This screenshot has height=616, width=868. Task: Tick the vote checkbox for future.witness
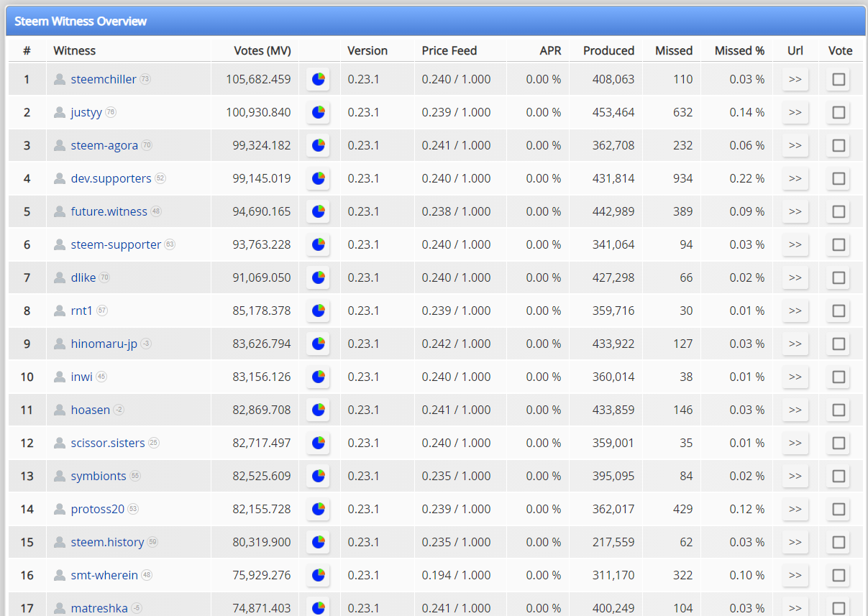pos(839,211)
